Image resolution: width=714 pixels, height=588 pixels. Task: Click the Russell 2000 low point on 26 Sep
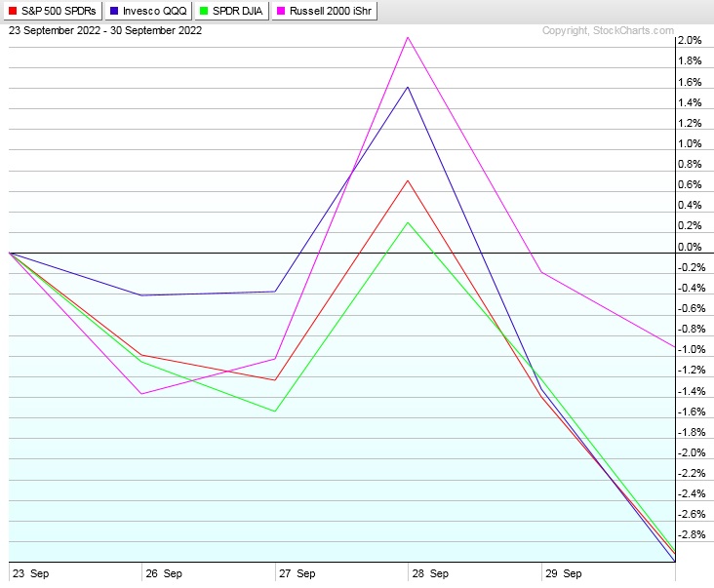[142, 394]
